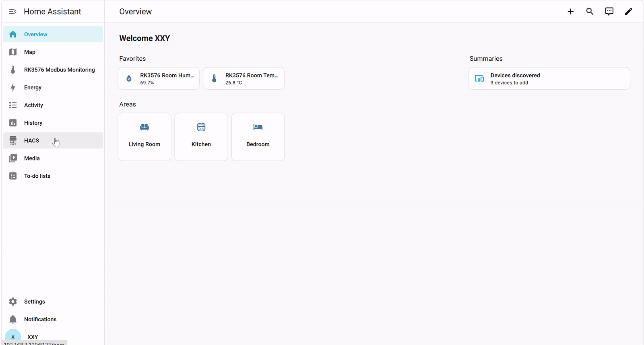
Task: Click the temperature thermometer icon in Favorites
Action: click(x=214, y=78)
